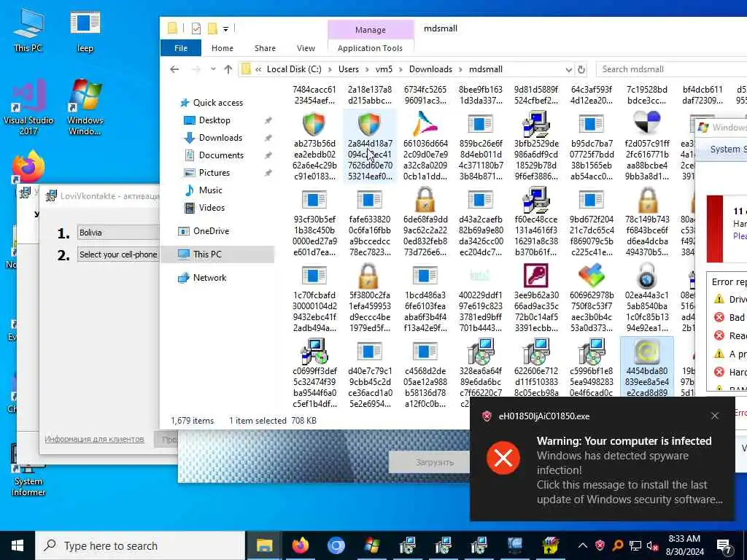Screen dimensions: 747x560
Task: Open the Firefox desktop shortcut
Action: [x=28, y=167]
